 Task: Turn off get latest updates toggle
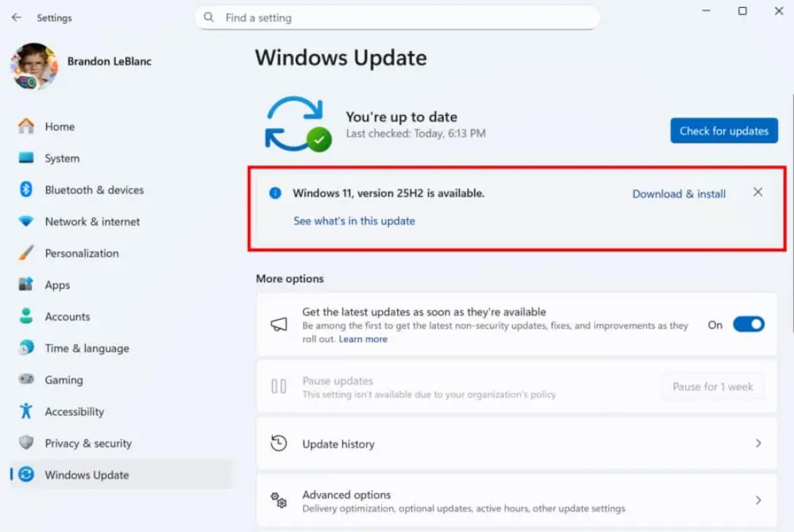749,325
